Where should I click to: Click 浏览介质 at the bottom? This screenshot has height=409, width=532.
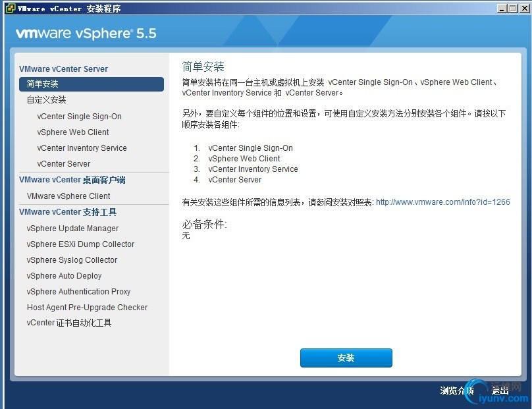click(x=457, y=391)
